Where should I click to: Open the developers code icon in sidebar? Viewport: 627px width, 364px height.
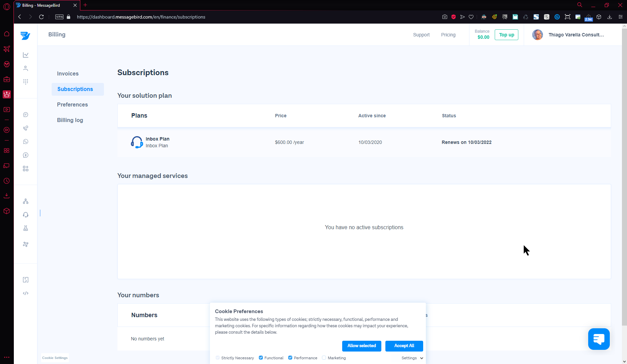(26, 293)
